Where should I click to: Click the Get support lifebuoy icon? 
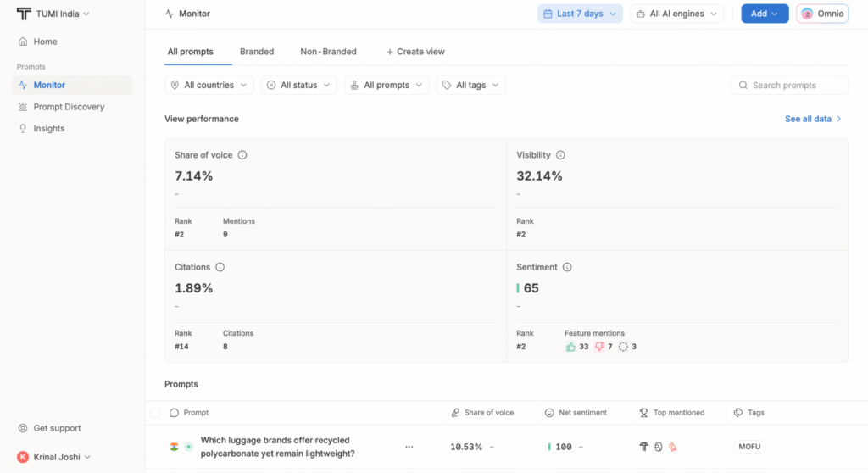click(23, 428)
